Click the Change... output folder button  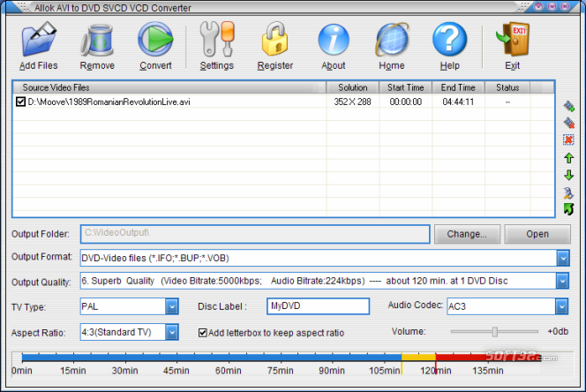pos(467,234)
